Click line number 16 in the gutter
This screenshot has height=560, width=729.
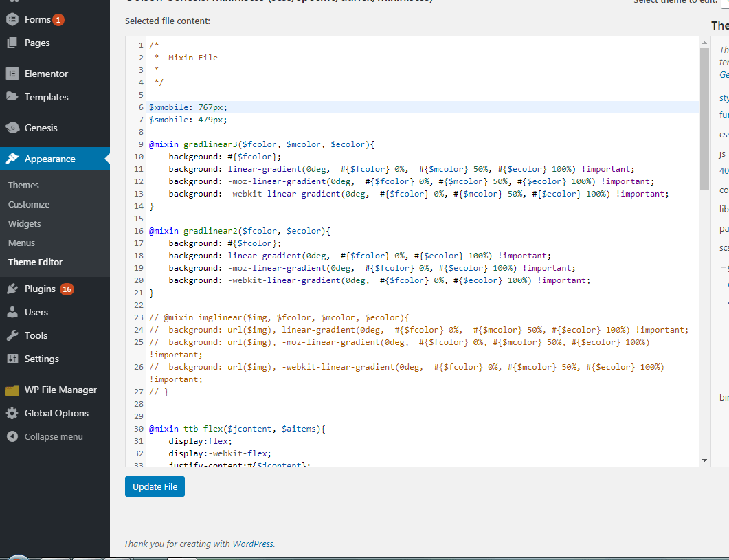[x=139, y=231]
